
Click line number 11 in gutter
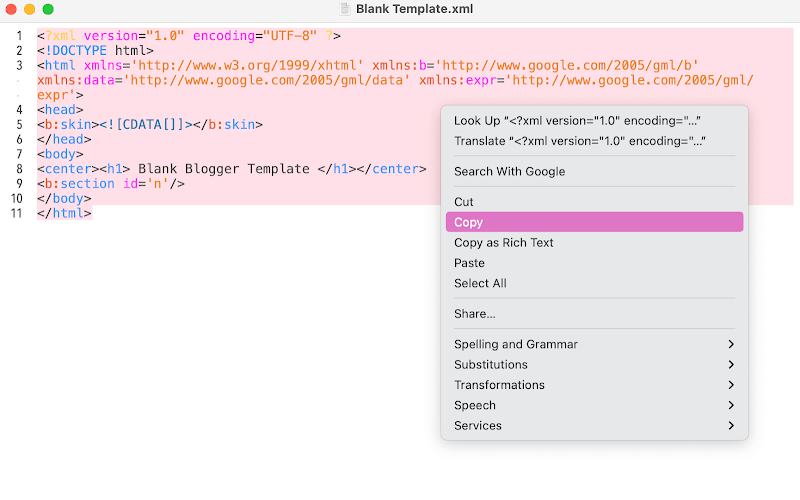click(x=16, y=214)
